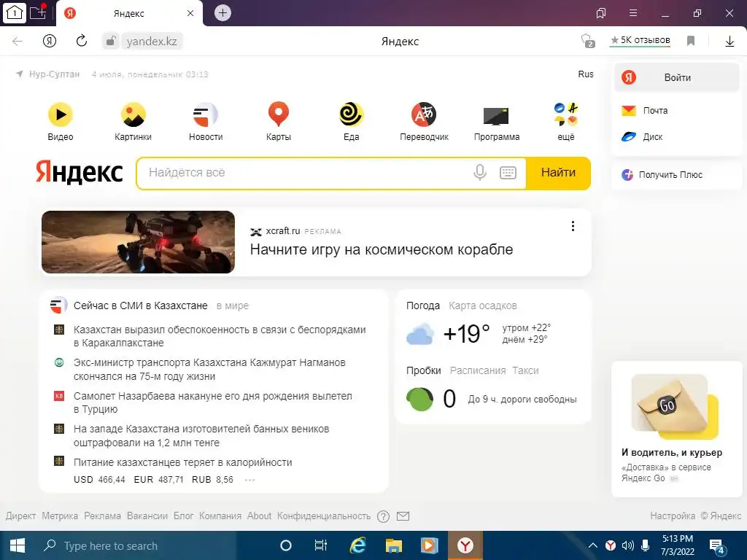Click the USD 466,44 exchange rate

[99, 480]
